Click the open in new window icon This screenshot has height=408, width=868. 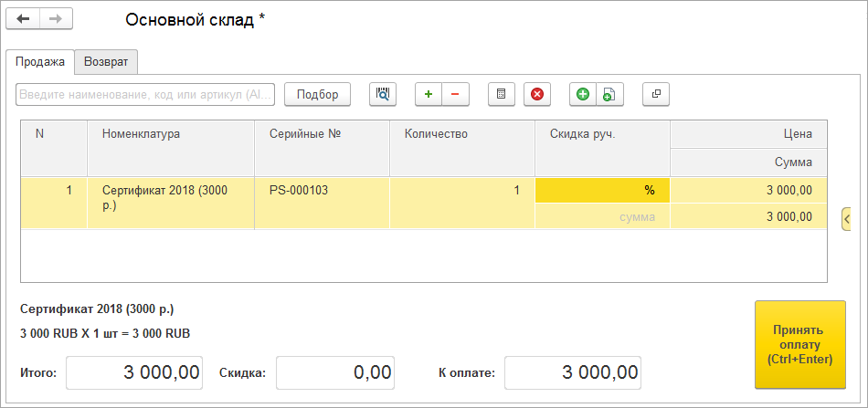pyautogui.click(x=656, y=94)
